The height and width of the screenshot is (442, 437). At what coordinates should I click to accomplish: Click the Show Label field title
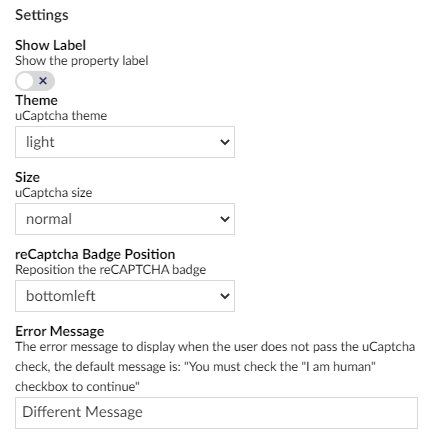pos(51,45)
